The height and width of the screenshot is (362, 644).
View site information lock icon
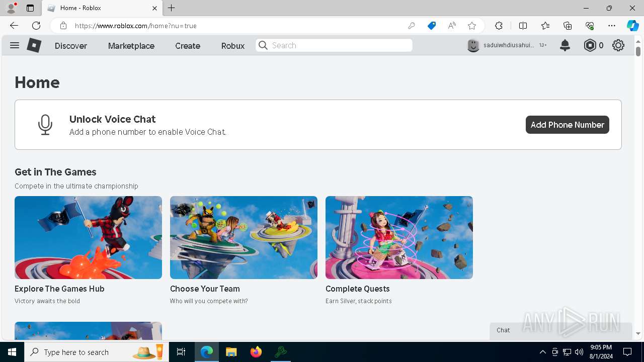[x=63, y=26]
